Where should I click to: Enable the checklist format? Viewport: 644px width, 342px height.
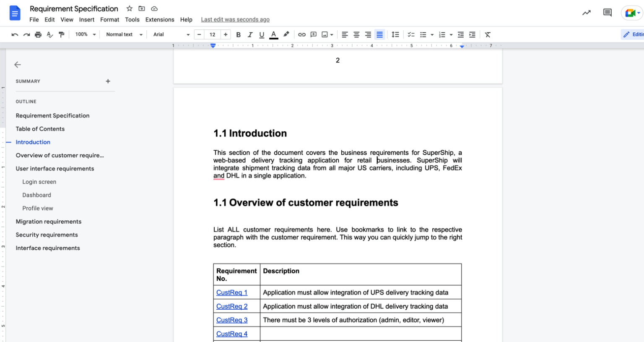coord(411,34)
